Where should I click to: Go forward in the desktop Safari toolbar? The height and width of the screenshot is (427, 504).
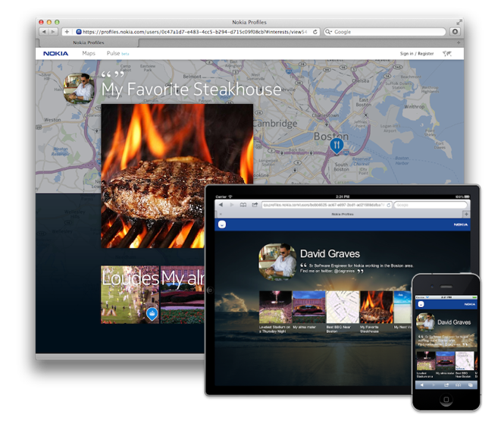[53, 32]
